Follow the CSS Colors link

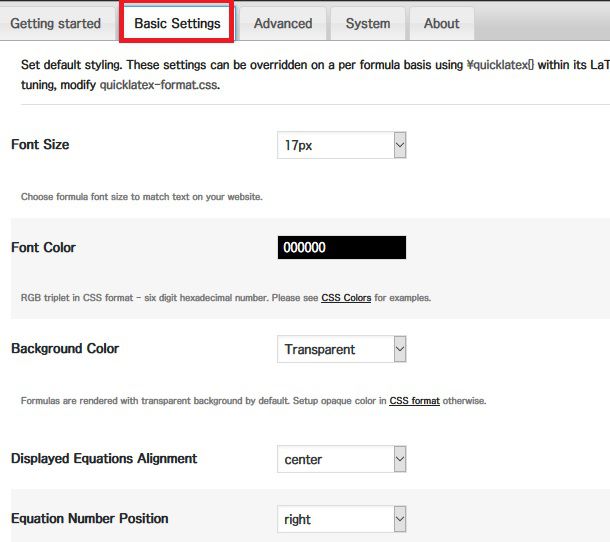pyautogui.click(x=346, y=298)
